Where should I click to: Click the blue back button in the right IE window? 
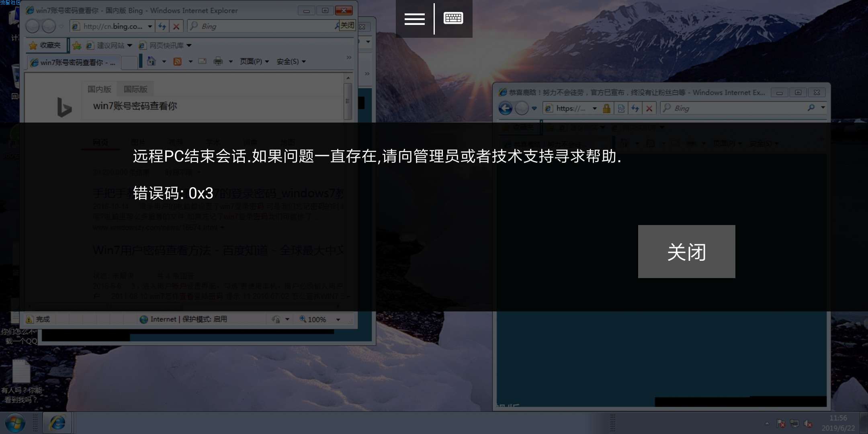506,108
